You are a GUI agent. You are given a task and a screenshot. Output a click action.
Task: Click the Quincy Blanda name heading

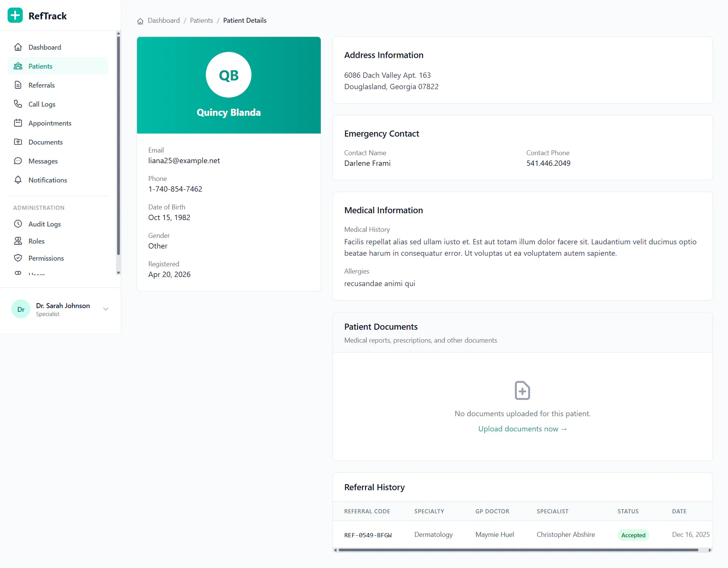[229, 112]
